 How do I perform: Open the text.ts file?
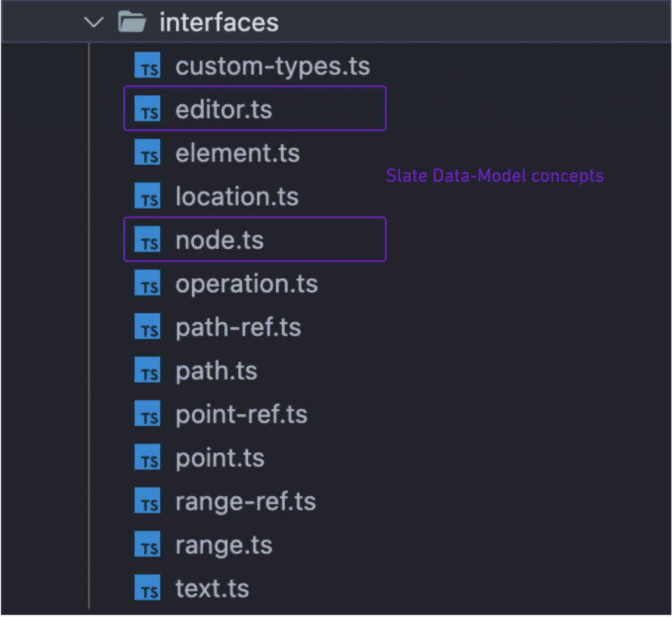(212, 589)
